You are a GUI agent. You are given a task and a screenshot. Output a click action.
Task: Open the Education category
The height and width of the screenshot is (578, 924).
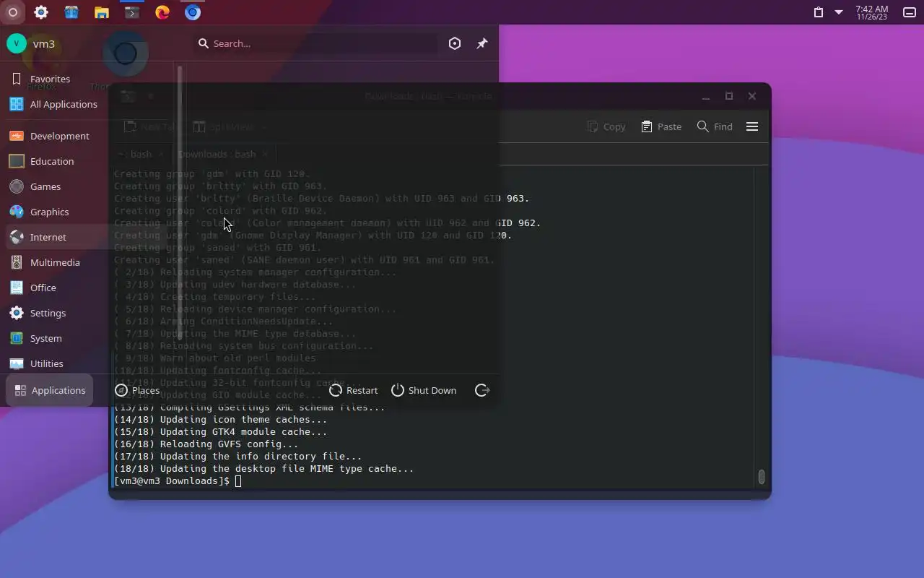pos(88,161)
